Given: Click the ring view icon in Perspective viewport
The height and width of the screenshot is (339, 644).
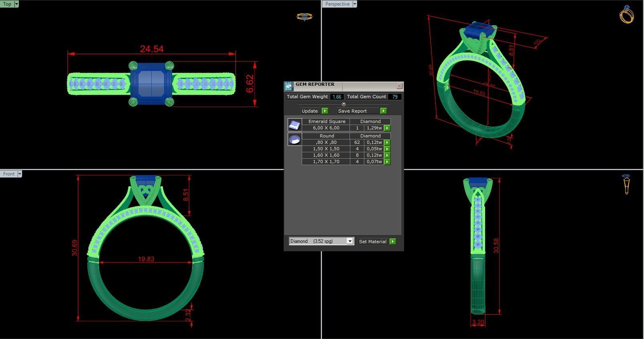Looking at the screenshot, I should pos(626,14).
